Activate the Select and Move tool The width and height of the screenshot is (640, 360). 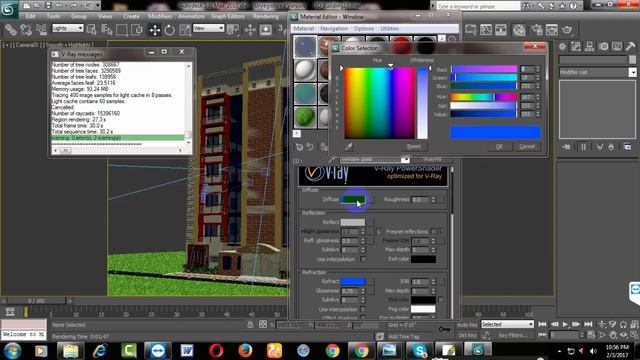pyautogui.click(x=155, y=30)
